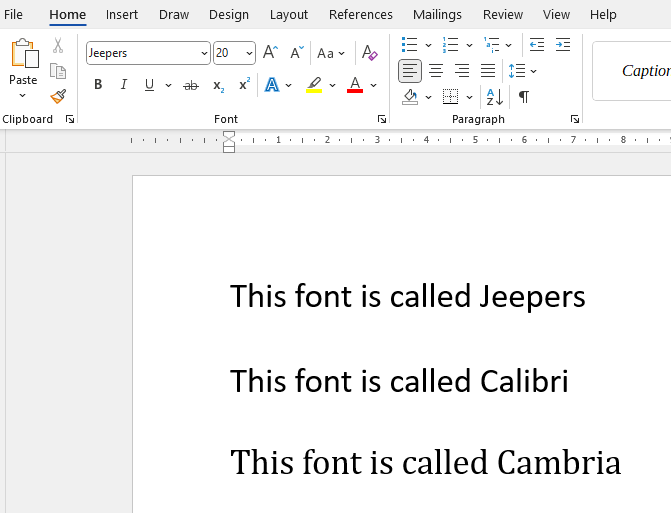The height and width of the screenshot is (513, 671).
Task: Click the text line ending in Cambria
Action: [x=425, y=463]
